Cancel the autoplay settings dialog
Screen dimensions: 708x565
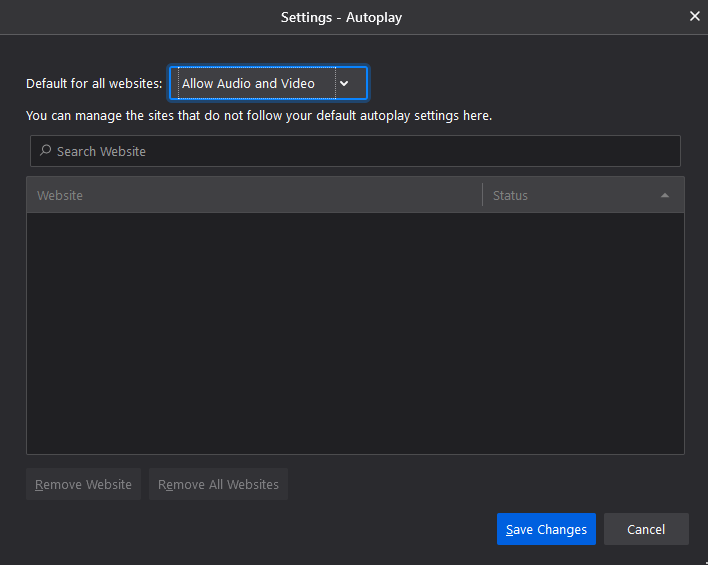pyautogui.click(x=646, y=529)
